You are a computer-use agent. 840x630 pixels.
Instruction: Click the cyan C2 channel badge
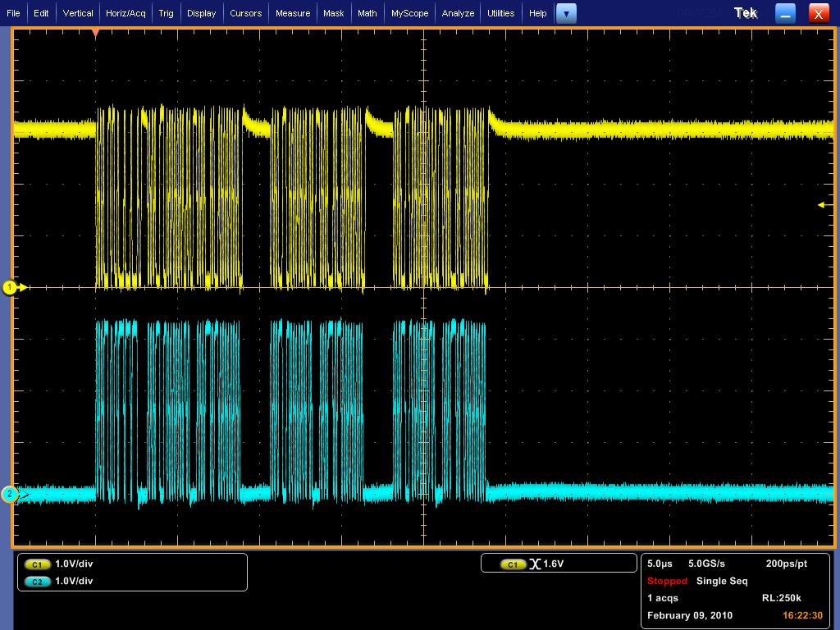(x=37, y=581)
